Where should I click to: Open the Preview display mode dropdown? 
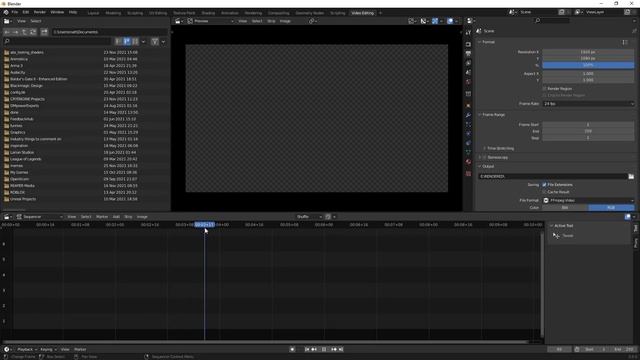pyautogui.click(x=211, y=21)
